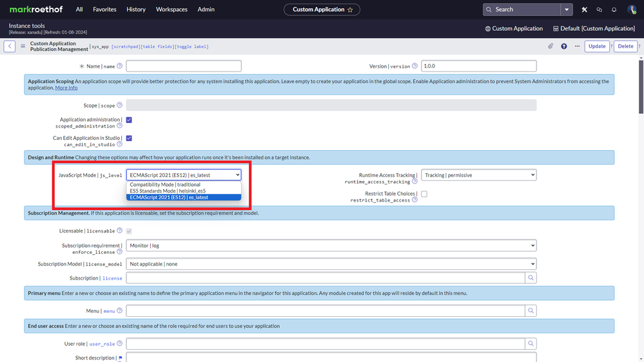
Task: Click the markroethof logo
Action: pos(36,10)
